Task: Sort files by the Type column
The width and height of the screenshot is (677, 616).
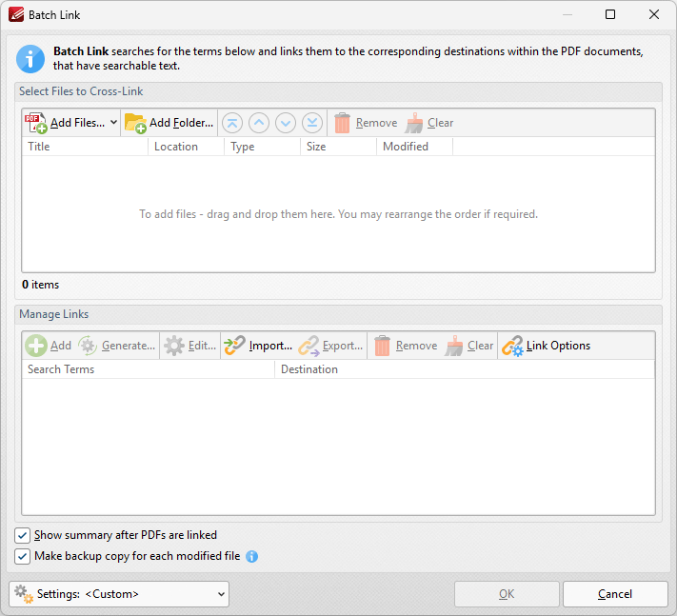Action: pos(262,147)
